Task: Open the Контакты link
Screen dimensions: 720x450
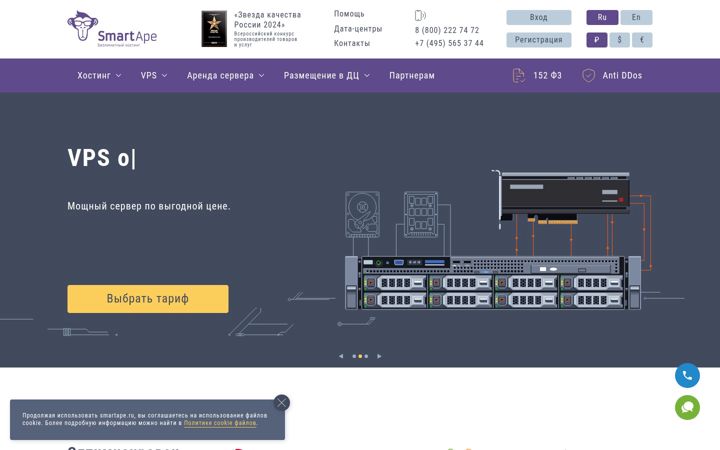Action: [x=352, y=43]
